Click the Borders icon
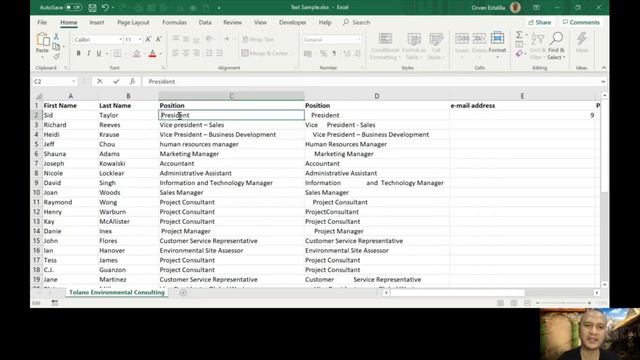This screenshot has width=640, height=360. coord(118,53)
